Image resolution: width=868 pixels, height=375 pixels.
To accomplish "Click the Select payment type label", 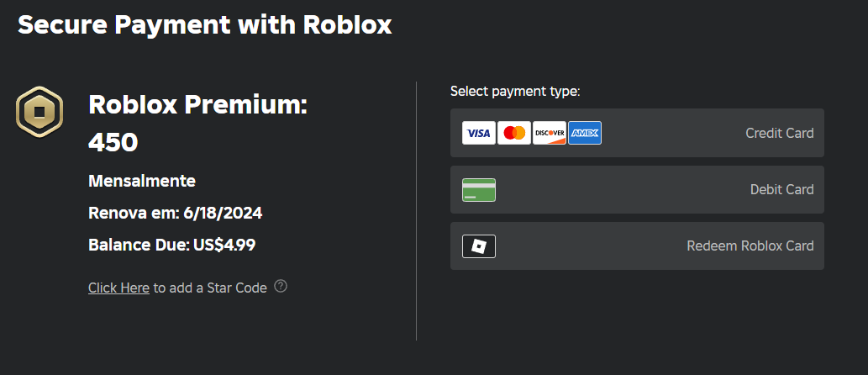I will [515, 91].
